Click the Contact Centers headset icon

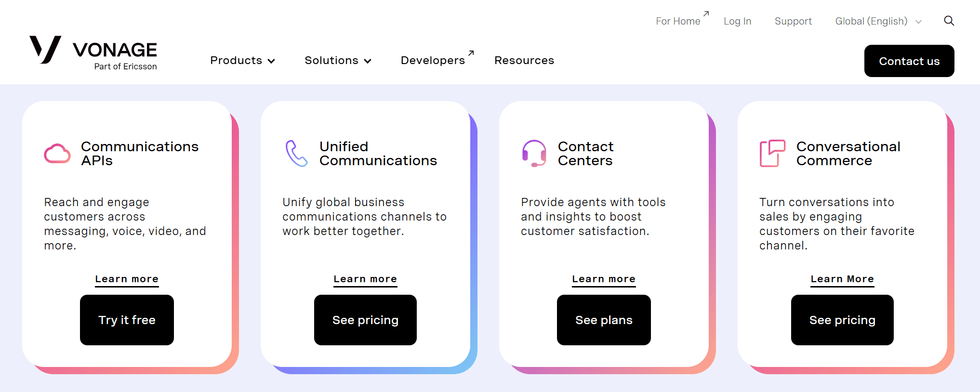pyautogui.click(x=534, y=154)
